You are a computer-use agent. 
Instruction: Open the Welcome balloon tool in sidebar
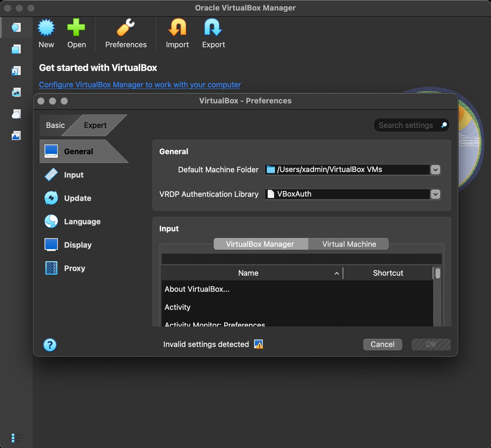click(x=16, y=27)
